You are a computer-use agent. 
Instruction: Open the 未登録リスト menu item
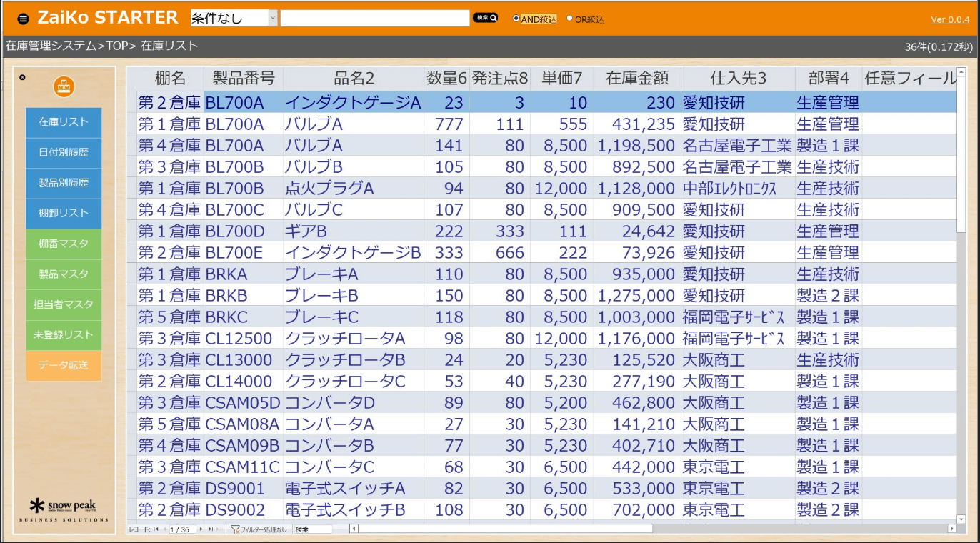point(64,334)
